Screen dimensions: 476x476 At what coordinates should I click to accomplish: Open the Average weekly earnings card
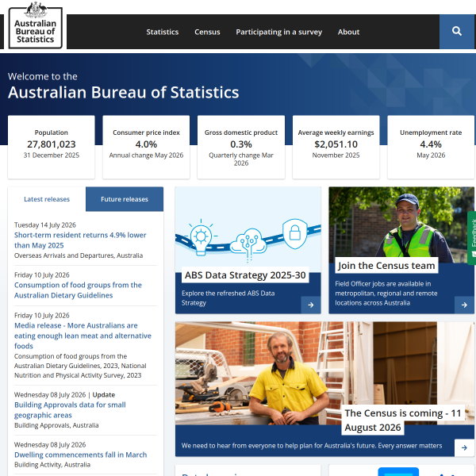tap(336, 148)
